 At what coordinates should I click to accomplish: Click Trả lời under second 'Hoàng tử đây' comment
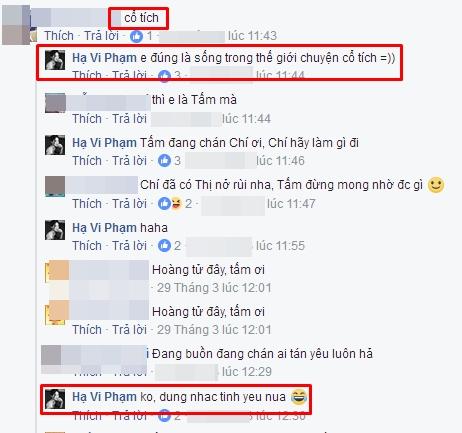tap(129, 330)
